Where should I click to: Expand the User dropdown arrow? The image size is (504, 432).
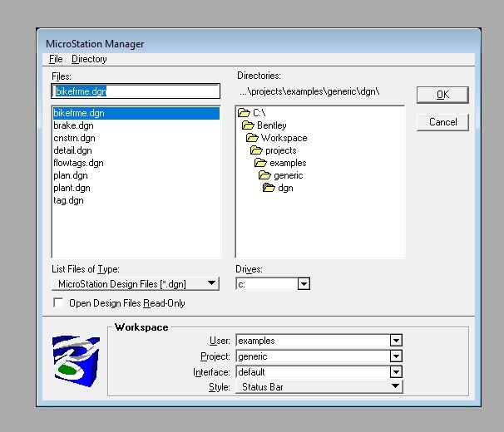click(x=396, y=340)
